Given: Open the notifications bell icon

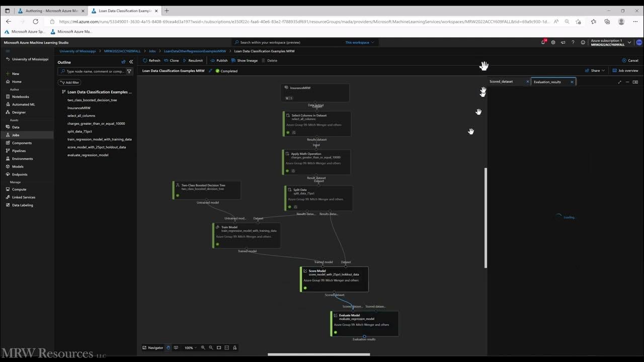Looking at the screenshot, I should (x=543, y=42).
